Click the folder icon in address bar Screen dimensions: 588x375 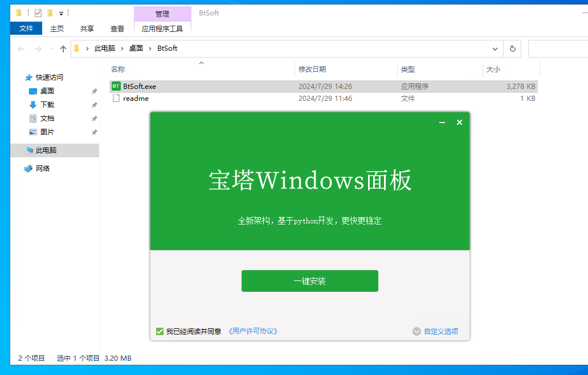(77, 48)
